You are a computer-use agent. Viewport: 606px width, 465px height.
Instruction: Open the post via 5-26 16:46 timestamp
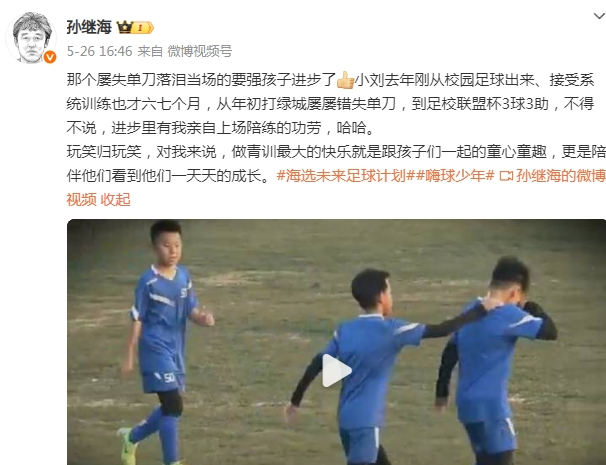pos(99,51)
